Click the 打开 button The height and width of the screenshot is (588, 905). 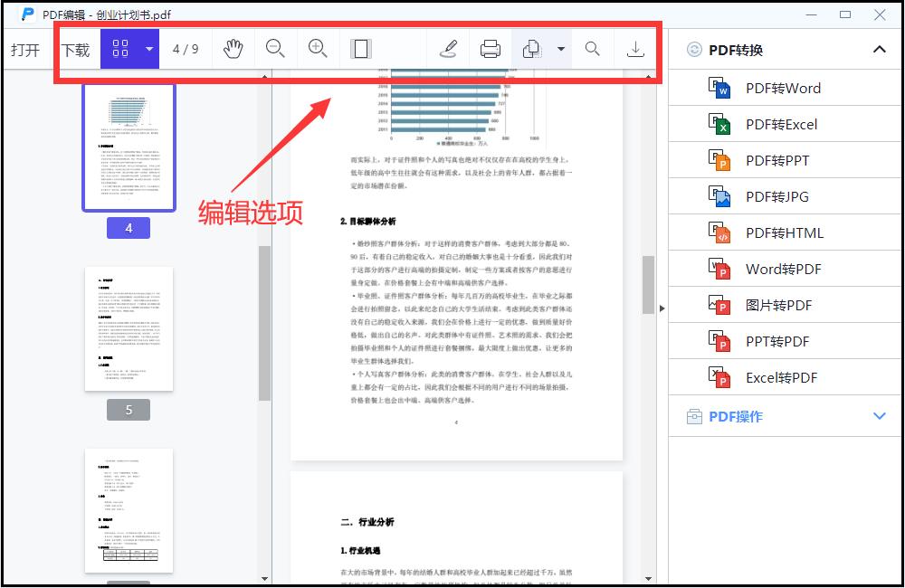click(25, 49)
